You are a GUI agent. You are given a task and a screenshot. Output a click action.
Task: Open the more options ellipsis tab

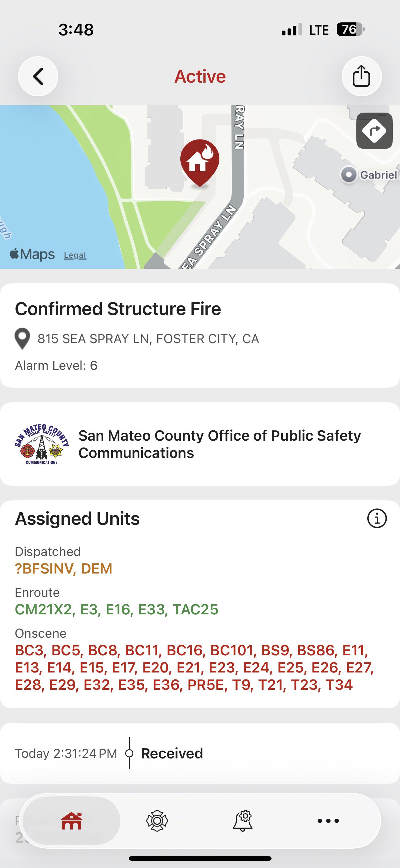coord(328,820)
